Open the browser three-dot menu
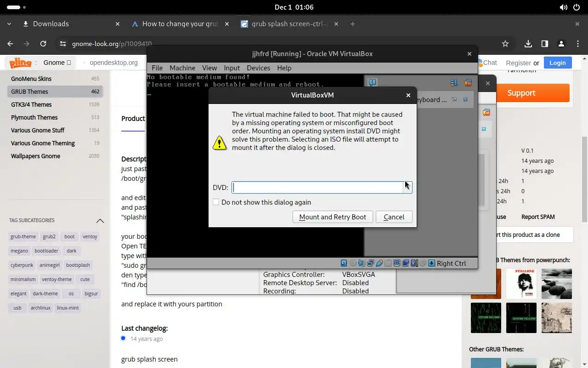This screenshot has height=368, width=588. pos(578,44)
